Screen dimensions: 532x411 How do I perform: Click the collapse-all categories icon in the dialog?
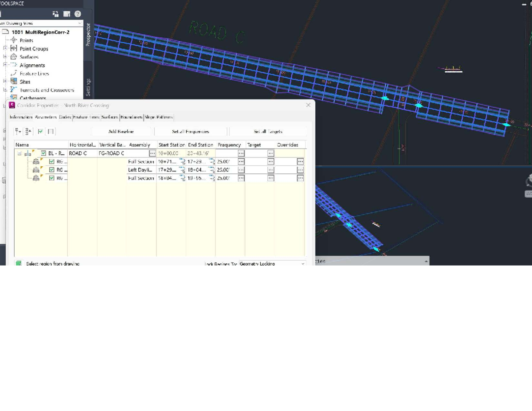pyautogui.click(x=27, y=131)
